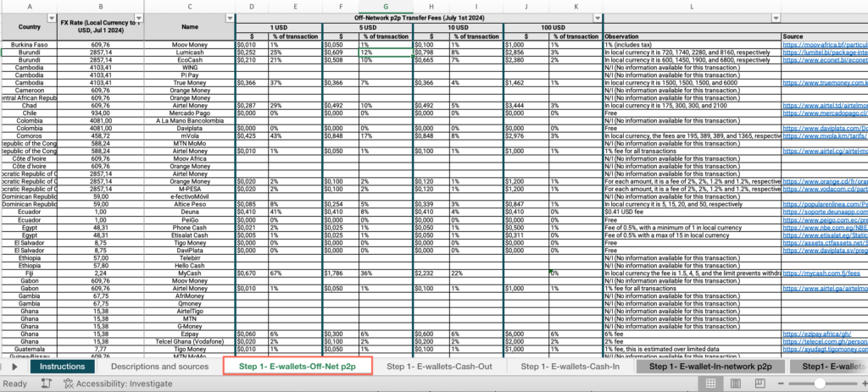Select the MyCash name cell
868x392 pixels.
point(190,273)
